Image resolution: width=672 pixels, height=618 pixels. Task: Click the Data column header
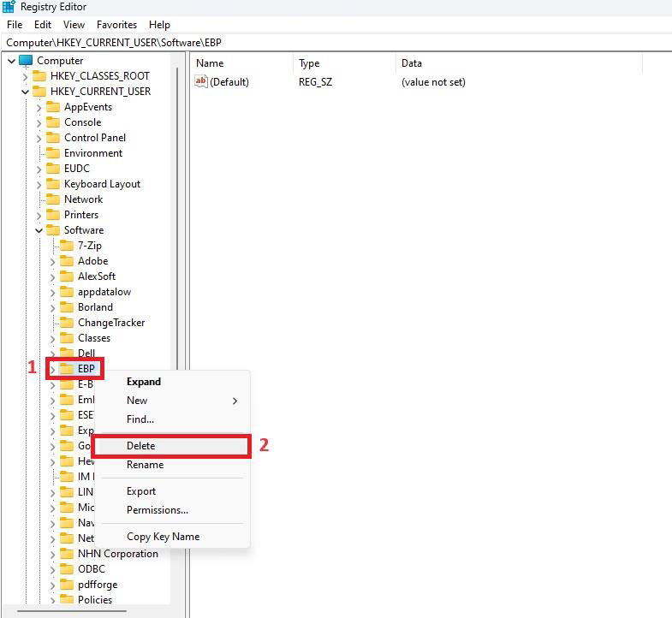pos(412,63)
